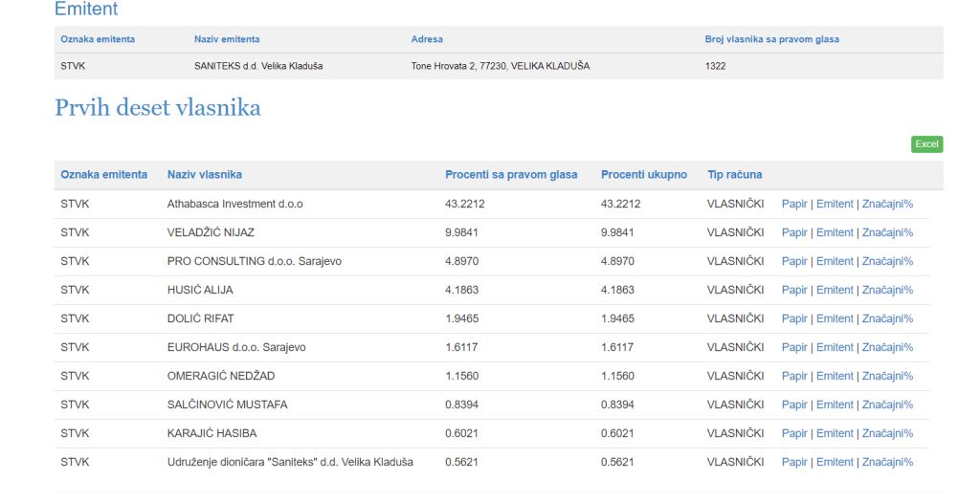
Task: Click the Tip računa column header
Action: coord(734,174)
